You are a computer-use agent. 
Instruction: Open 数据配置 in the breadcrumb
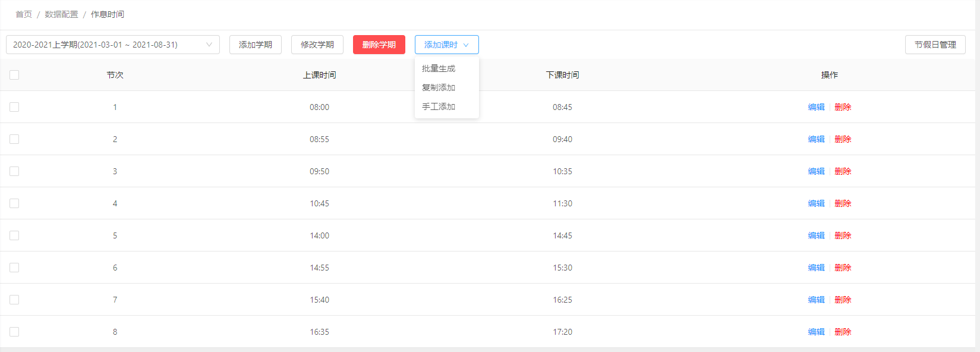[61, 14]
